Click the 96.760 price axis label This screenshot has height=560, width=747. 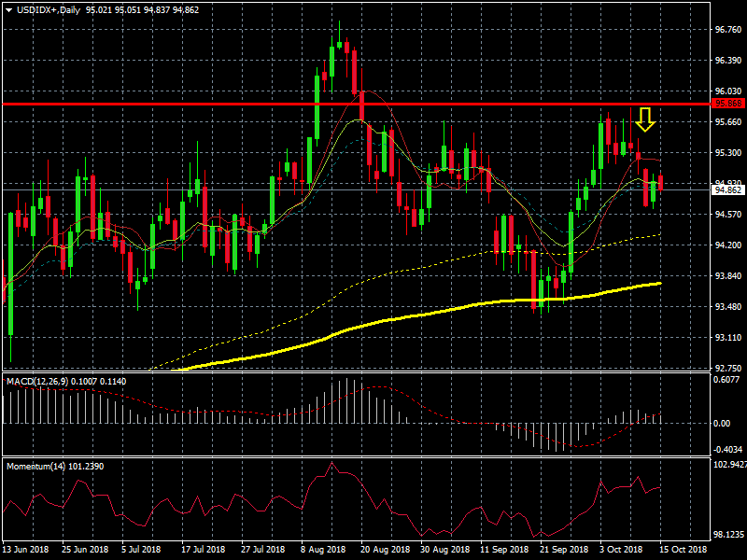727,30
